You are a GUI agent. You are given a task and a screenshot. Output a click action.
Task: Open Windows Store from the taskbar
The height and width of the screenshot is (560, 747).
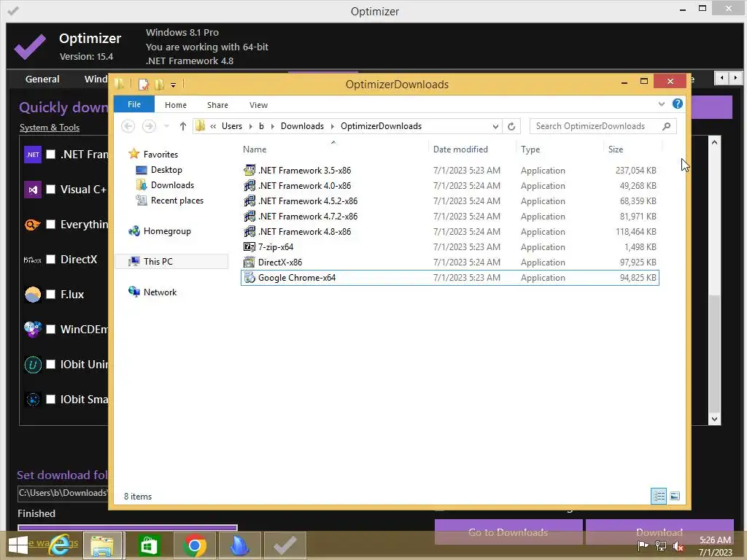[149, 545]
